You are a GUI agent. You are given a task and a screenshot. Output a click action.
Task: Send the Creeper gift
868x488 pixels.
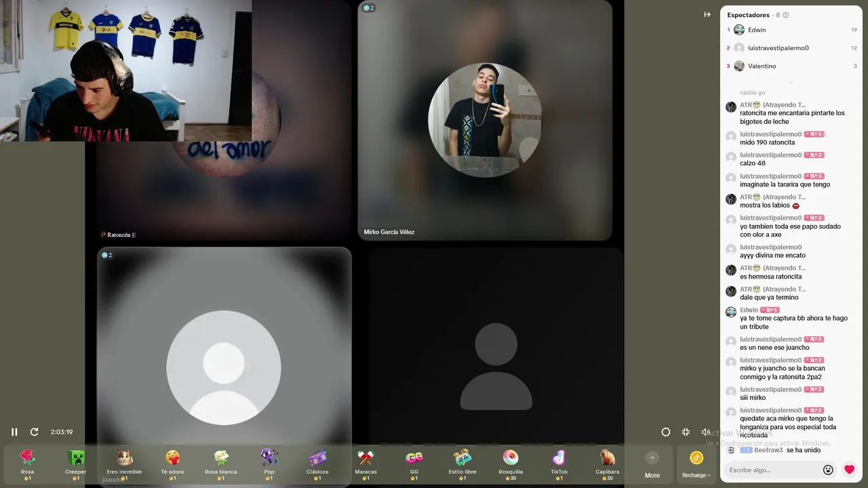[76, 464]
